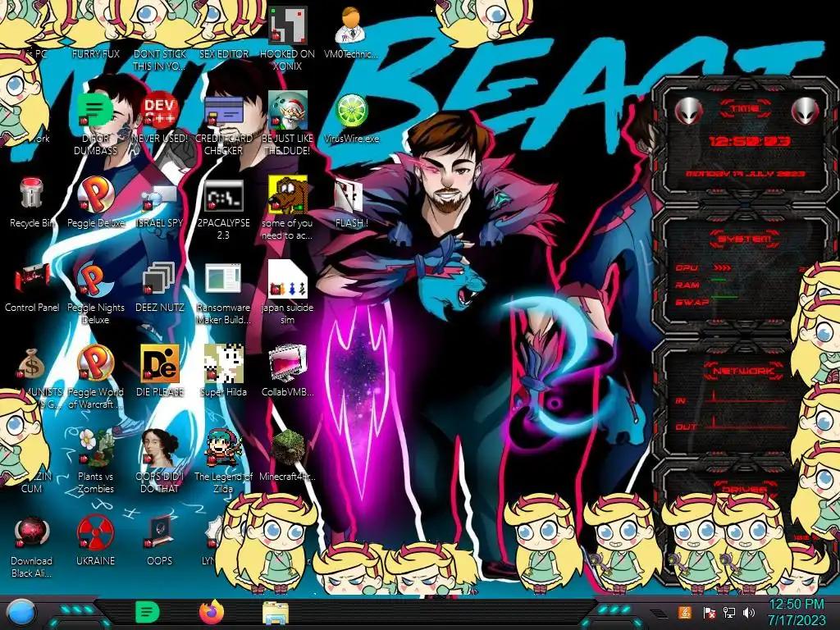Image resolution: width=840 pixels, height=630 pixels.
Task: Click right alien head on TIME widget
Action: (806, 112)
